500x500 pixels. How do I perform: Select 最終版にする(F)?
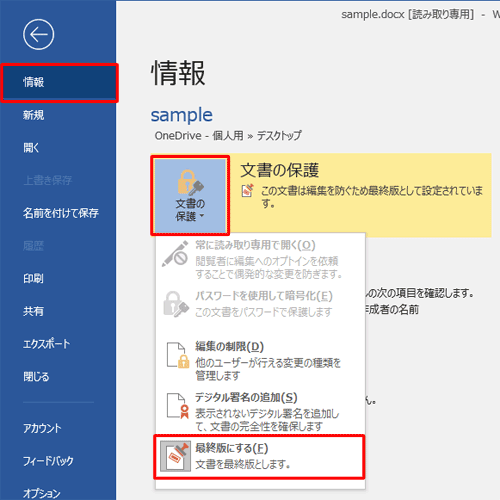pyautogui.click(x=259, y=456)
